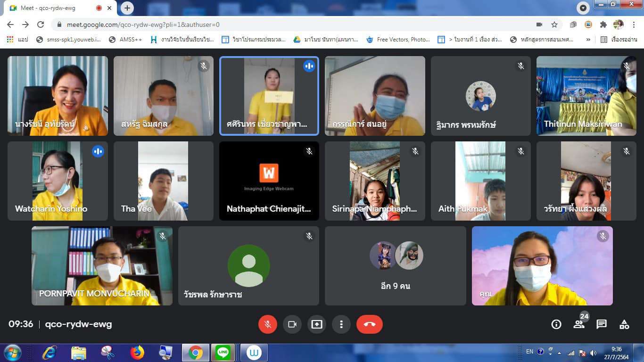
Task: Open the in-call chat panel
Action: (x=601, y=324)
